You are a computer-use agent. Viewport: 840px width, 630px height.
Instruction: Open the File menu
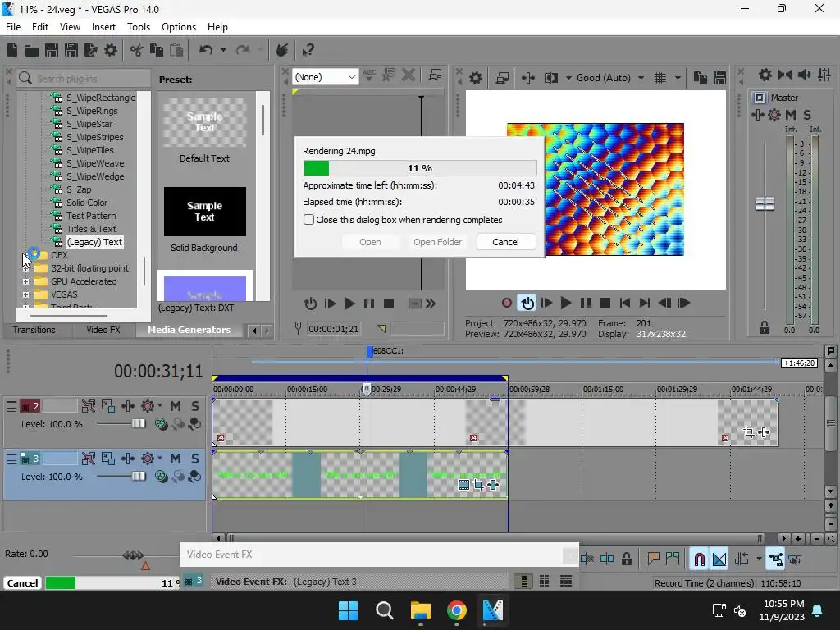point(13,27)
